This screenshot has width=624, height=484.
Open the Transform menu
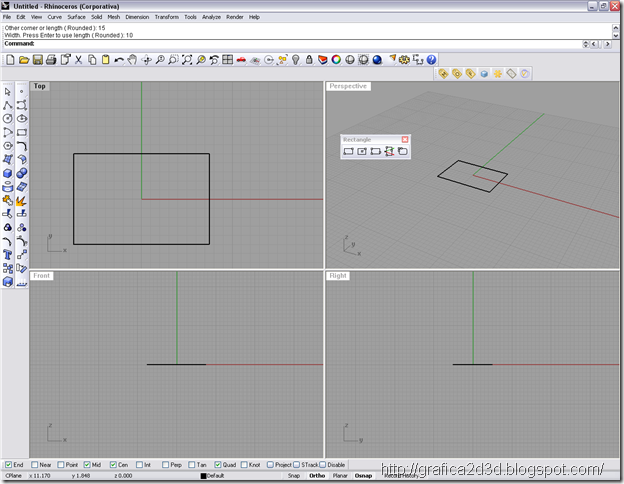point(167,17)
